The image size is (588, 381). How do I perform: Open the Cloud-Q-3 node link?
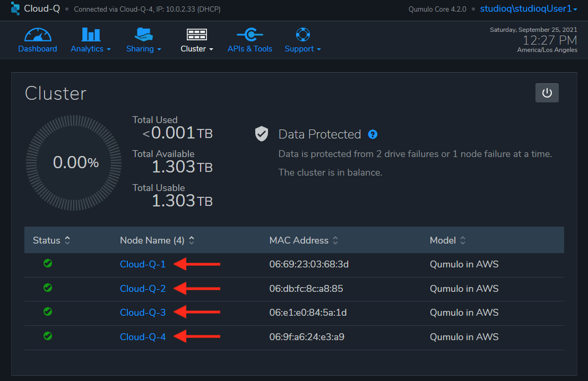143,313
